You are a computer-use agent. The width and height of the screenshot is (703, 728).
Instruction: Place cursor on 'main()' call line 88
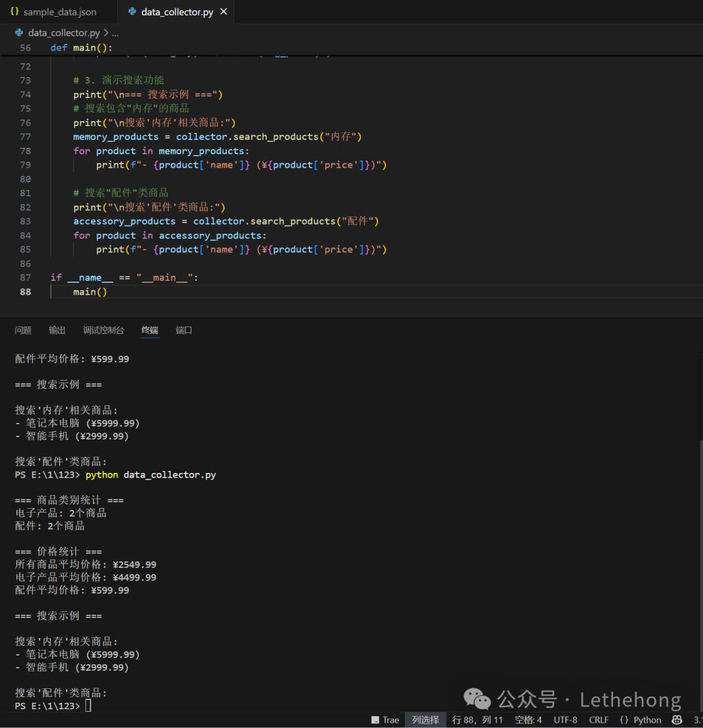pyautogui.click(x=90, y=291)
